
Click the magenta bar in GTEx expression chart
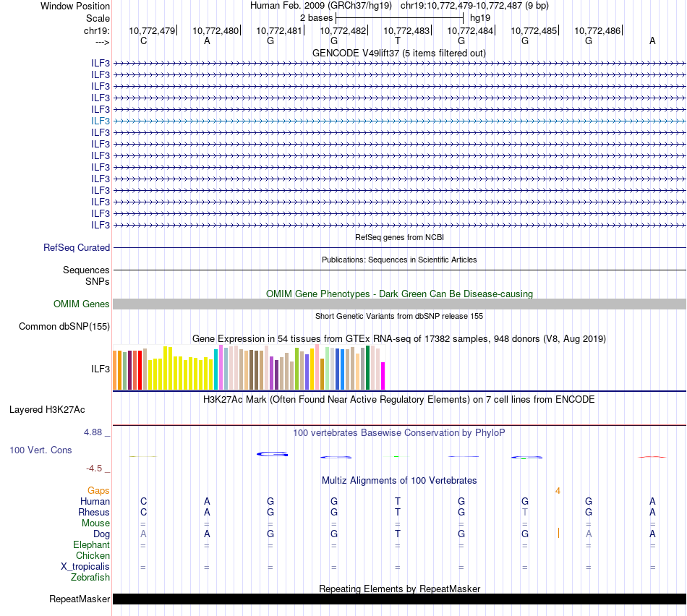click(x=383, y=375)
